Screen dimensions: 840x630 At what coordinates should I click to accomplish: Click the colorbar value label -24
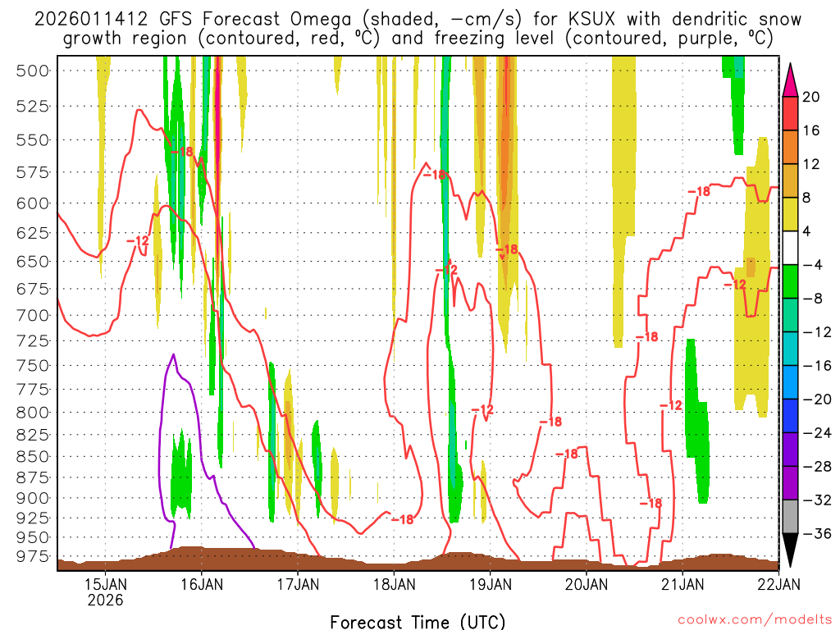(816, 433)
